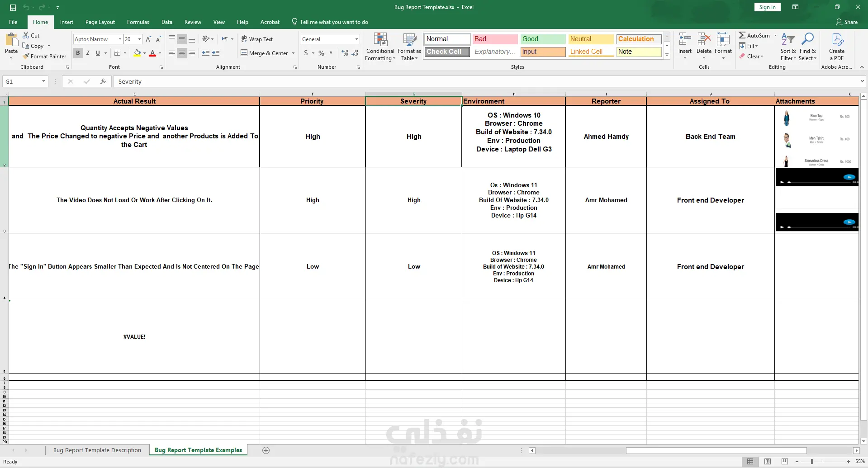Image resolution: width=868 pixels, height=468 pixels.
Task: Apply the Good cell style
Action: coord(543,39)
